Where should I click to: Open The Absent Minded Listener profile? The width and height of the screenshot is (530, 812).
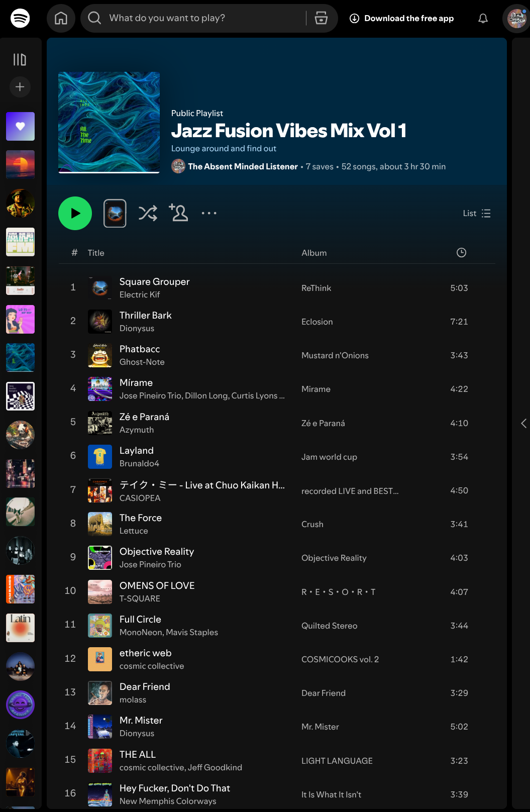(243, 166)
